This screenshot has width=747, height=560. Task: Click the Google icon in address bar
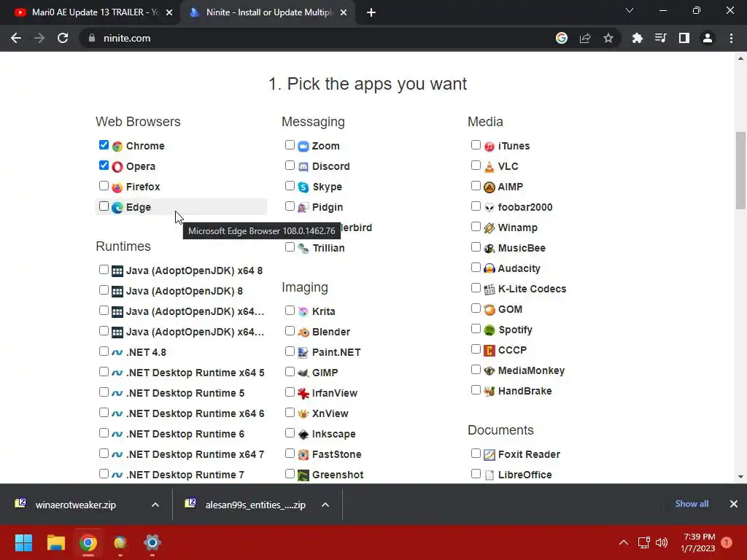coord(562,38)
